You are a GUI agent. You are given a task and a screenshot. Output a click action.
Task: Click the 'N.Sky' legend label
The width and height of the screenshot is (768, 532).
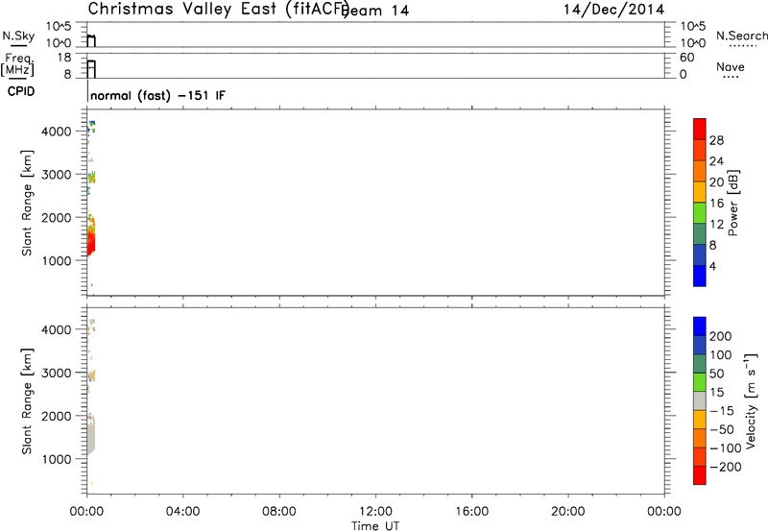tap(18, 36)
